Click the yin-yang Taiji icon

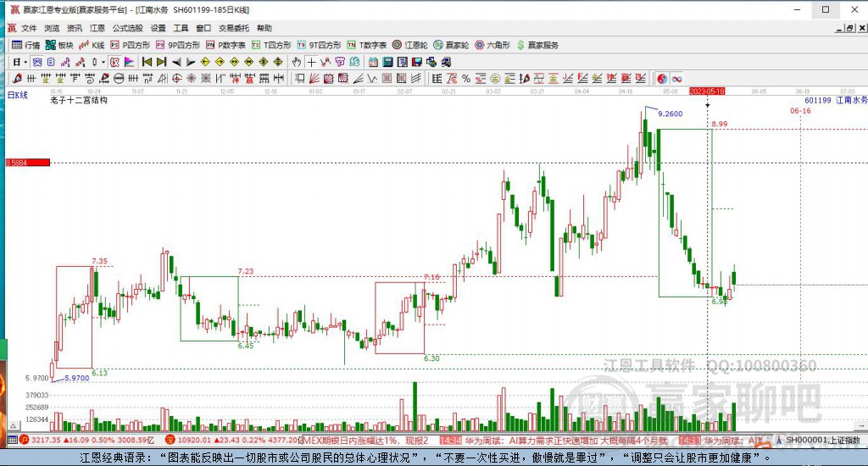[x=662, y=78]
